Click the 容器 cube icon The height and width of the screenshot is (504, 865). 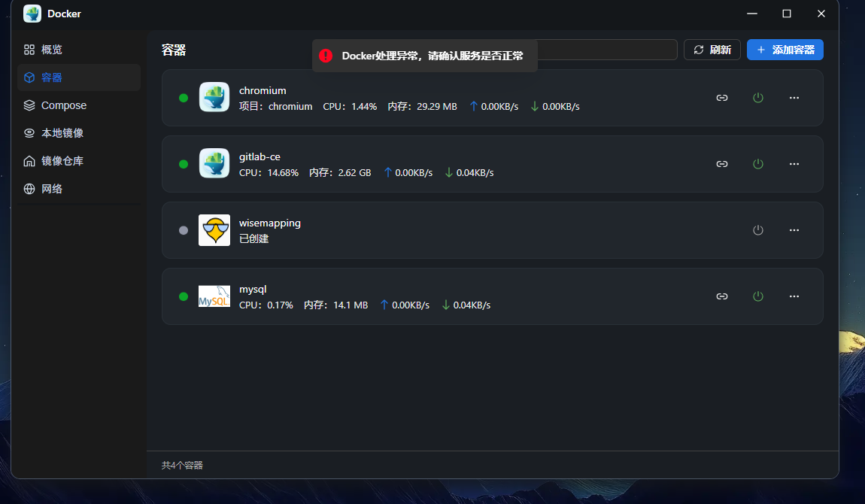(29, 77)
